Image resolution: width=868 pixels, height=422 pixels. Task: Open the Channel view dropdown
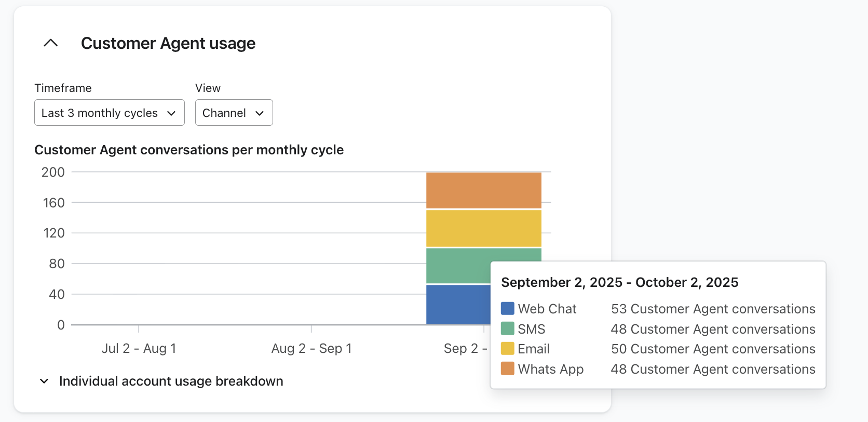pos(234,113)
